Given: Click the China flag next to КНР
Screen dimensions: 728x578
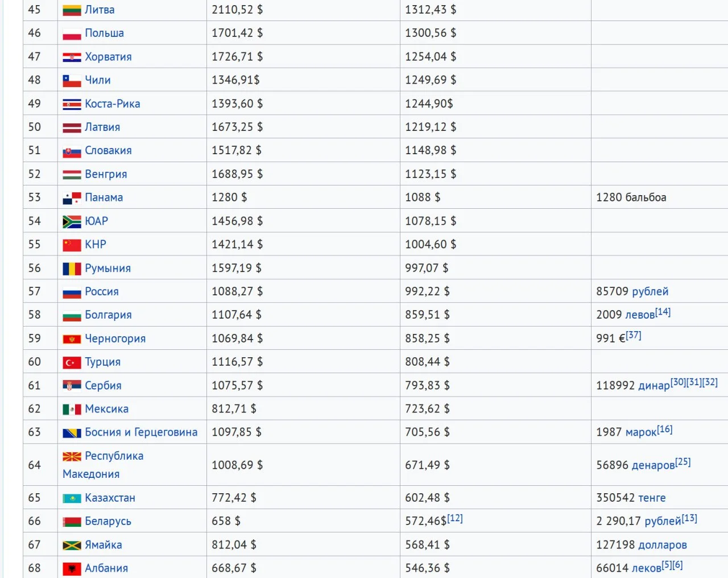Looking at the screenshot, I should pos(72,245).
